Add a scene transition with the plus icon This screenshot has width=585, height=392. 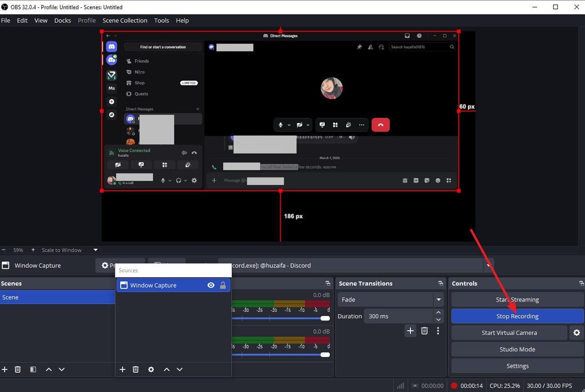(410, 330)
